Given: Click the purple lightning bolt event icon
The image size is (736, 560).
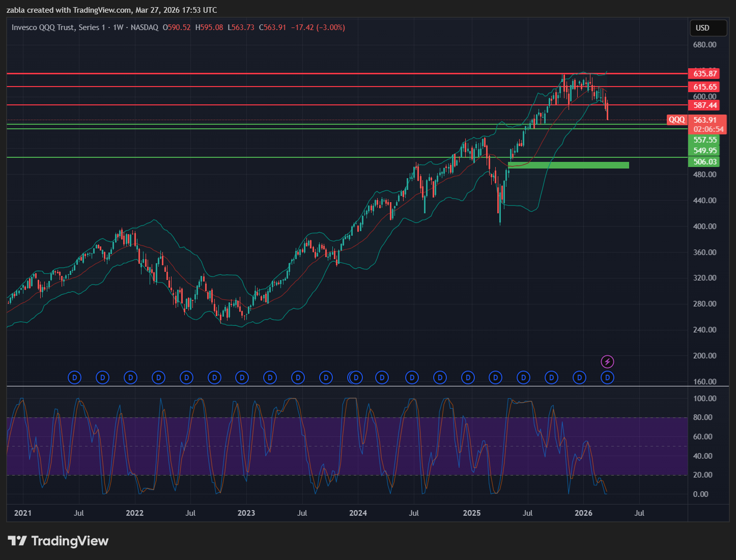Looking at the screenshot, I should click(607, 362).
